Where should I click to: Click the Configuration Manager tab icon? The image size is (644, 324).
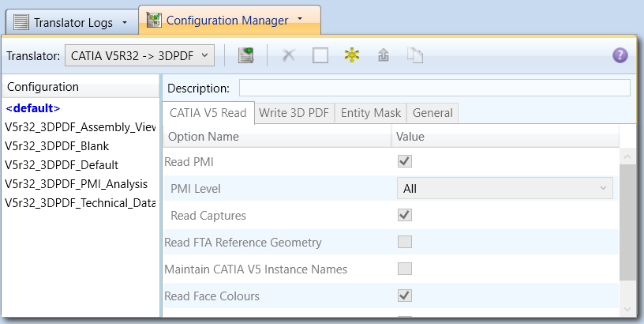tap(154, 20)
